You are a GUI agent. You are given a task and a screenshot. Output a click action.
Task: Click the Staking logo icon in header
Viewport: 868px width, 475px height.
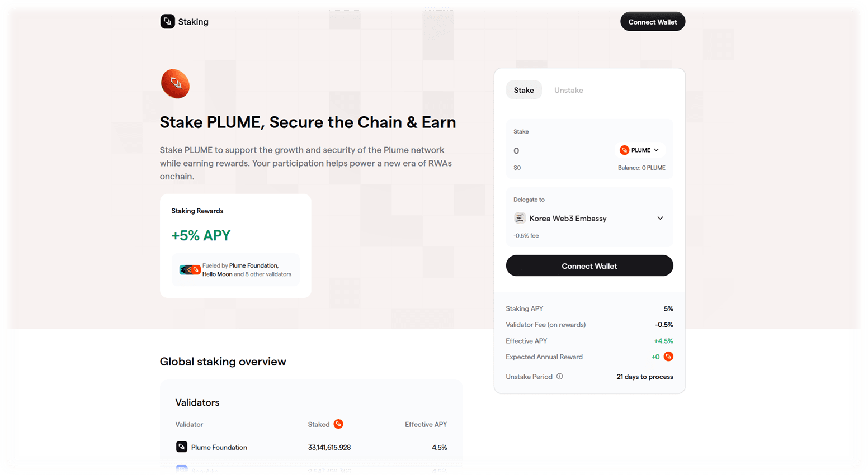click(167, 21)
